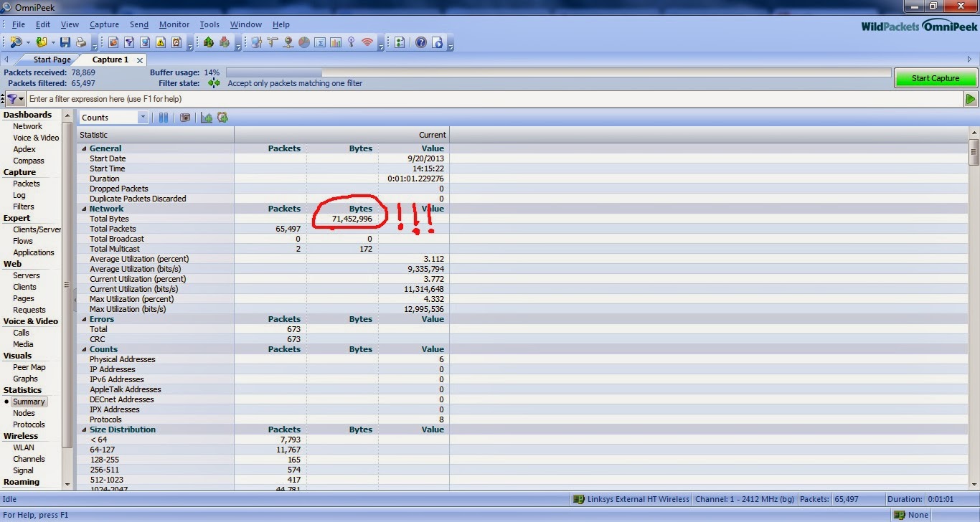Close the Capture 1 tab
Screen dimensions: 980x522
(x=140, y=60)
